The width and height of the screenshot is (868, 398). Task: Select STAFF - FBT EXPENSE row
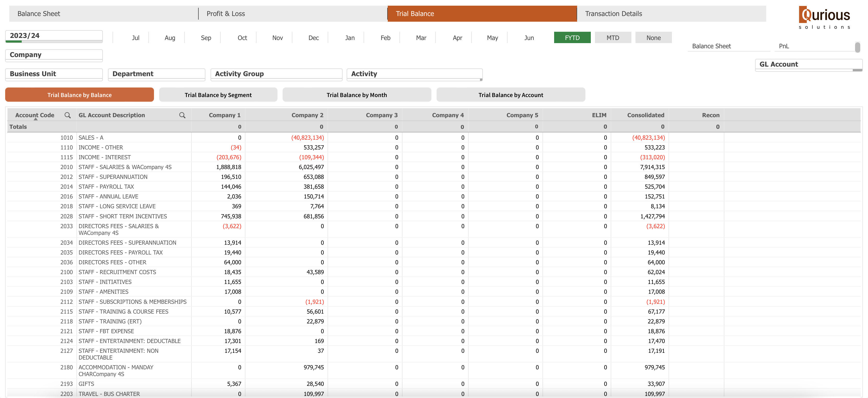(x=434, y=331)
